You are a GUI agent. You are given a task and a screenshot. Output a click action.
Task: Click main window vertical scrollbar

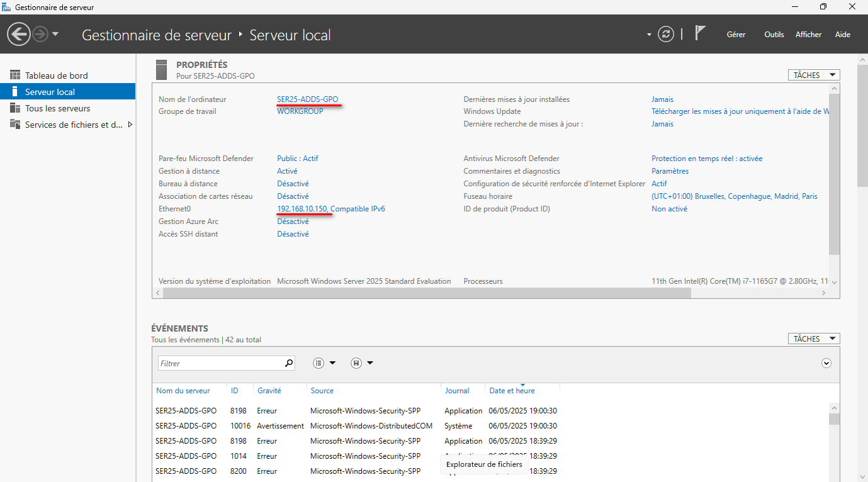point(862,126)
